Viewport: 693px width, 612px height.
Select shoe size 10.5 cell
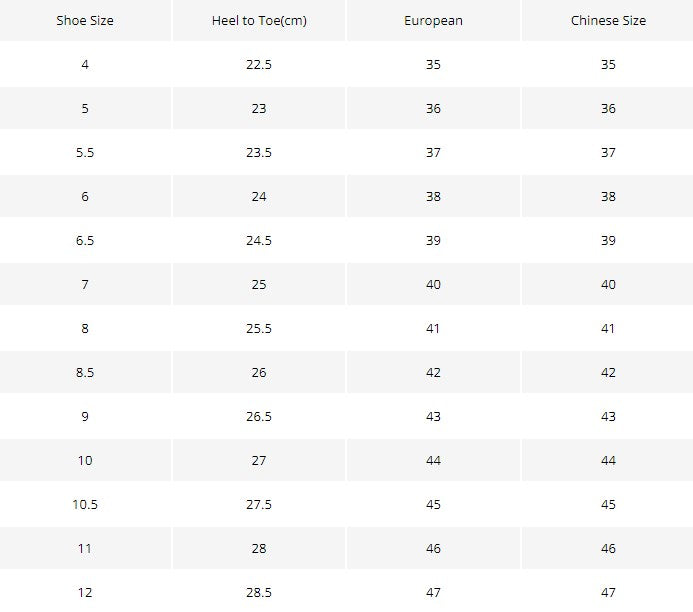point(85,504)
